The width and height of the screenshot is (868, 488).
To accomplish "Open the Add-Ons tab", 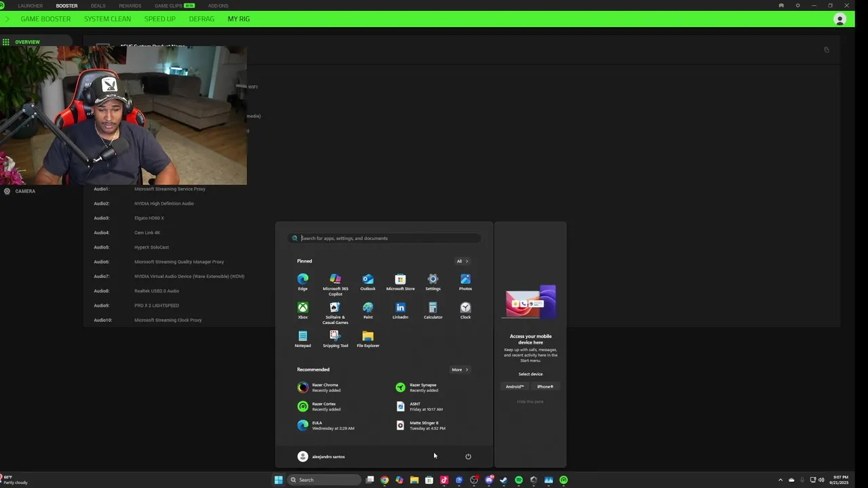I will pyautogui.click(x=218, y=5).
